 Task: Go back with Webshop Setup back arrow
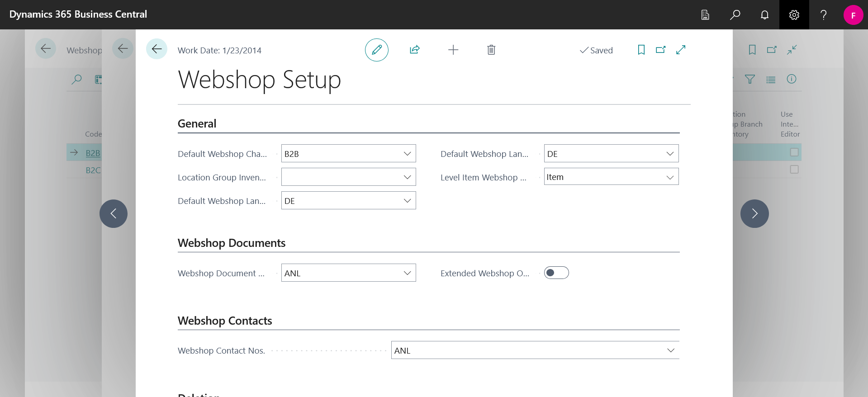coord(157,49)
